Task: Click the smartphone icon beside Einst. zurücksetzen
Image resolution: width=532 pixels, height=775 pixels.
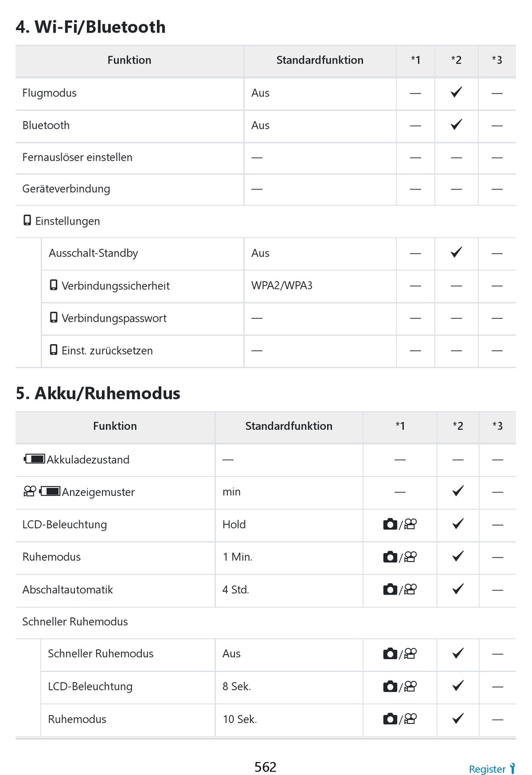Action: click(x=54, y=350)
